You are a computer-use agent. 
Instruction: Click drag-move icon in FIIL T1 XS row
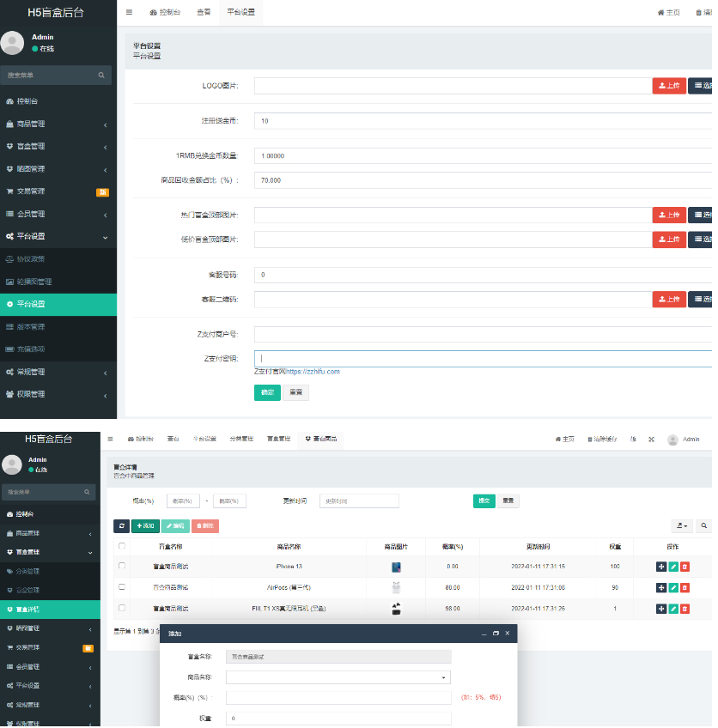pyautogui.click(x=661, y=609)
